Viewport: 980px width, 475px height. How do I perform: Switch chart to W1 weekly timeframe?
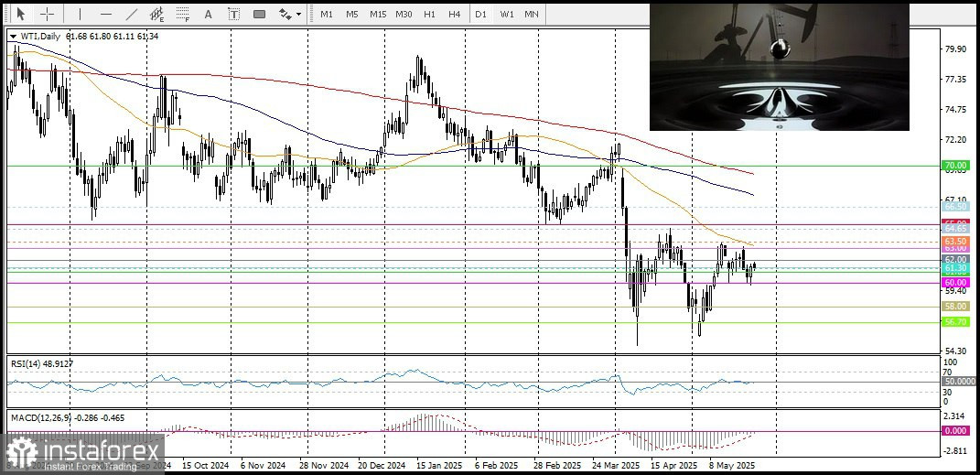coord(506,14)
